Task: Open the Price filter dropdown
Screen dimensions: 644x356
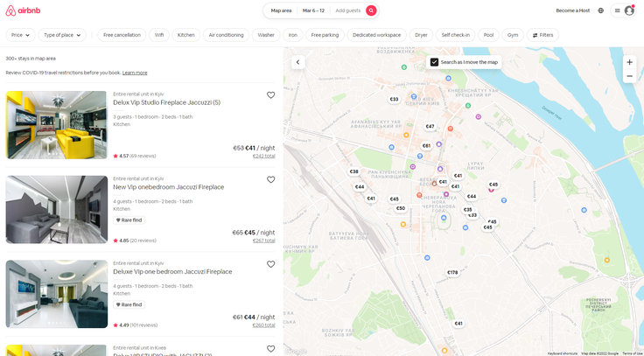Action: [x=20, y=35]
